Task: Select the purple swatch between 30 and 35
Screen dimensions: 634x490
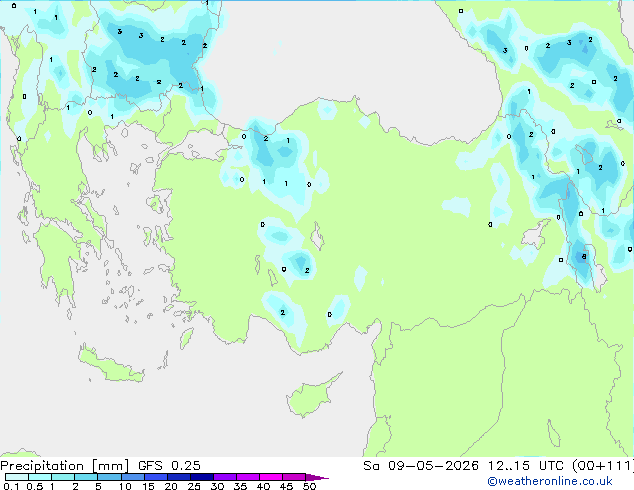Action: tap(224, 477)
